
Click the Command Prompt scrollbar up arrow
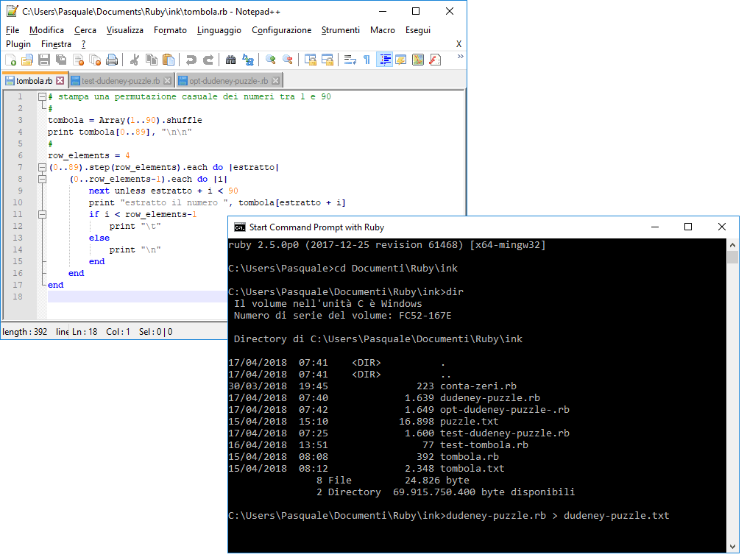[733, 245]
